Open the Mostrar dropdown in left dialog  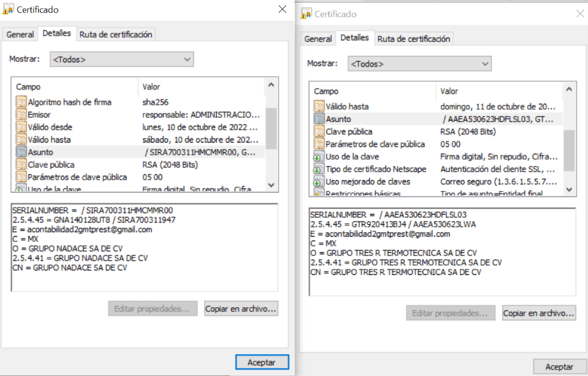click(x=122, y=60)
